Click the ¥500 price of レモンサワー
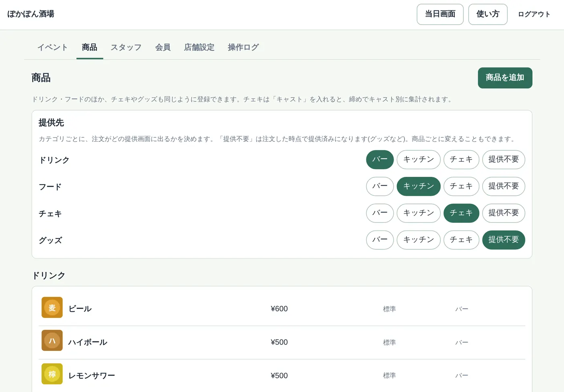 pos(279,376)
